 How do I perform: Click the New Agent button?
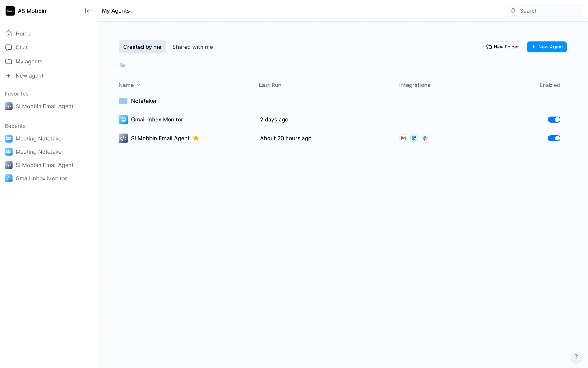tap(547, 47)
